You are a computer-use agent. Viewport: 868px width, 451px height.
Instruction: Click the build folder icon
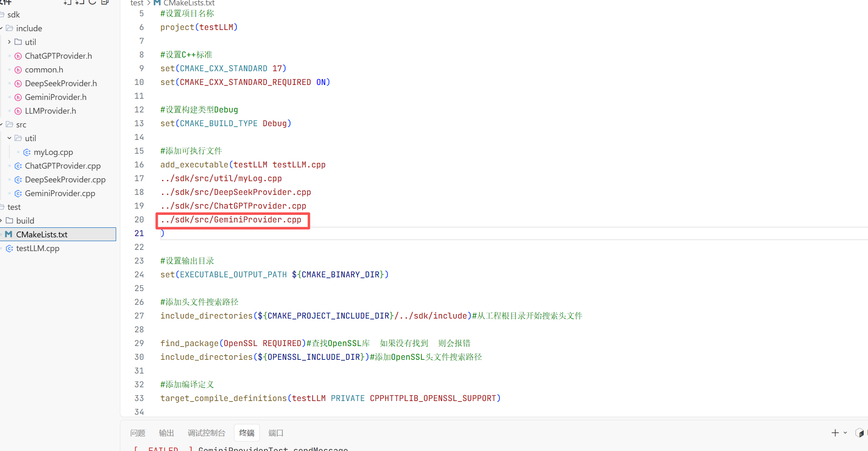tap(10, 221)
